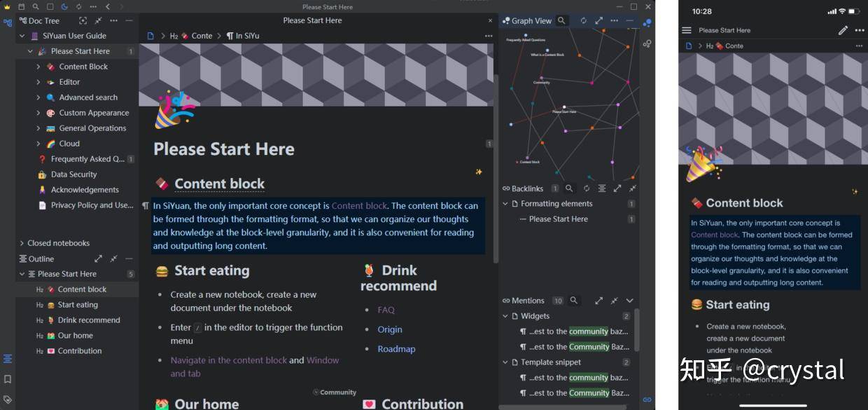
Task: Toggle Outline dock icon in left sidebar
Action: pos(8,359)
